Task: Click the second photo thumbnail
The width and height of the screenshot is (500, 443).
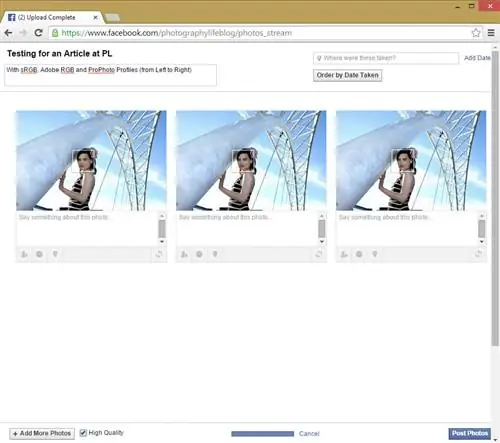Action: [x=251, y=160]
